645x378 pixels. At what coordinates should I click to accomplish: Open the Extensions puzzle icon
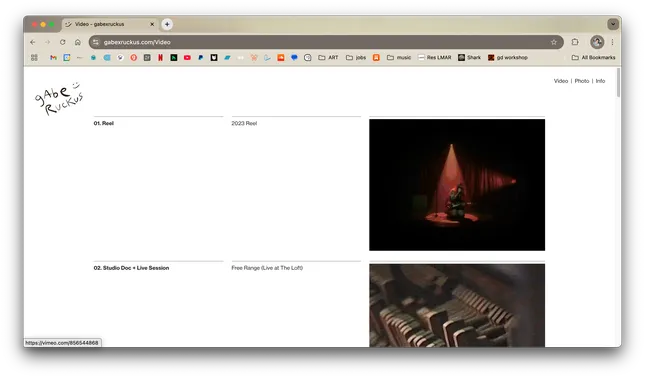point(575,42)
